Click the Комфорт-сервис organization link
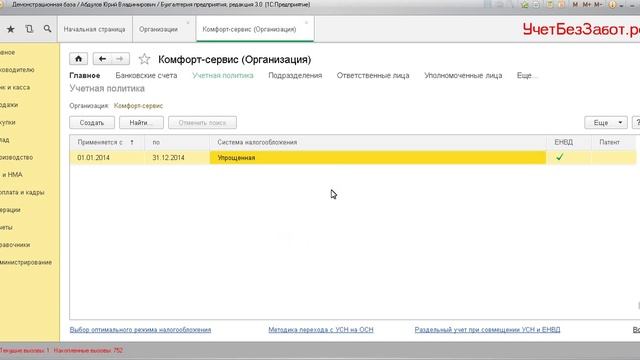The width and height of the screenshot is (640, 360). (138, 106)
